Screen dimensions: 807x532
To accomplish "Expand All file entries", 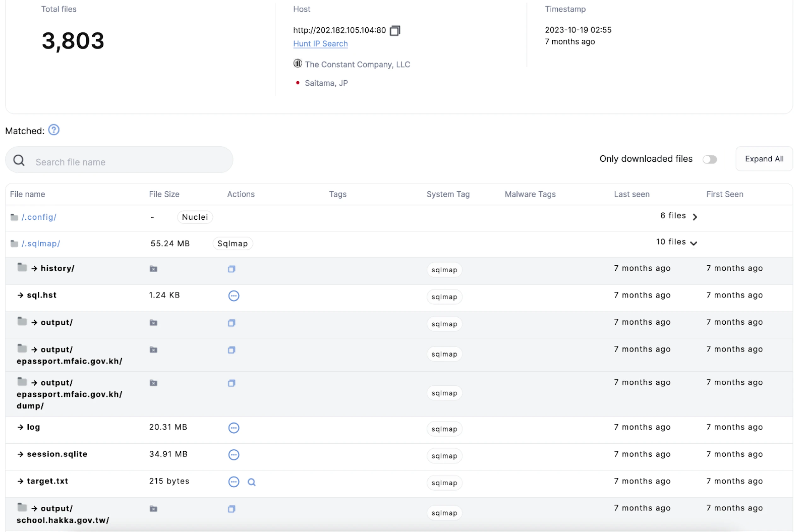I will [765, 159].
